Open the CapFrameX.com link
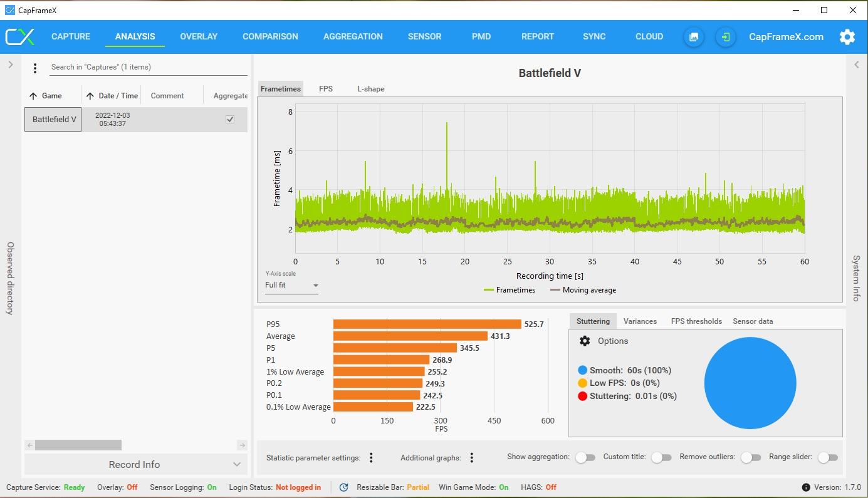Screen dimensions: 868x498 (786, 37)
